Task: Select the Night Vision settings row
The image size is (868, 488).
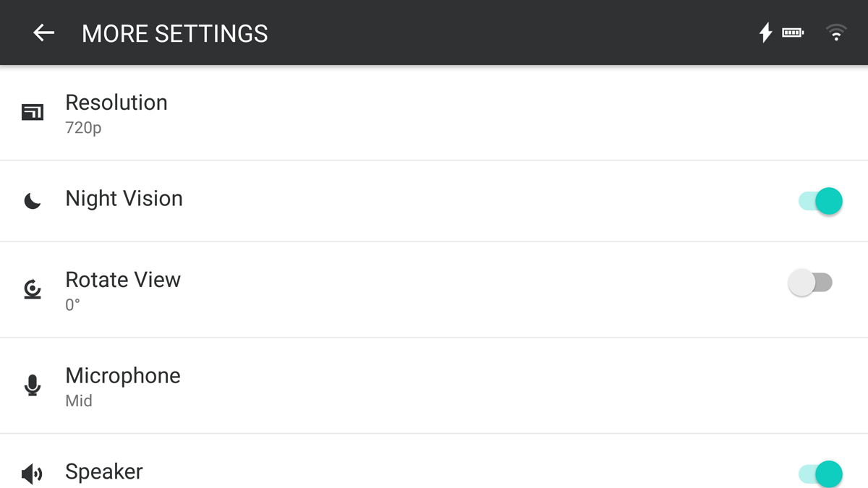Action: coord(434,201)
